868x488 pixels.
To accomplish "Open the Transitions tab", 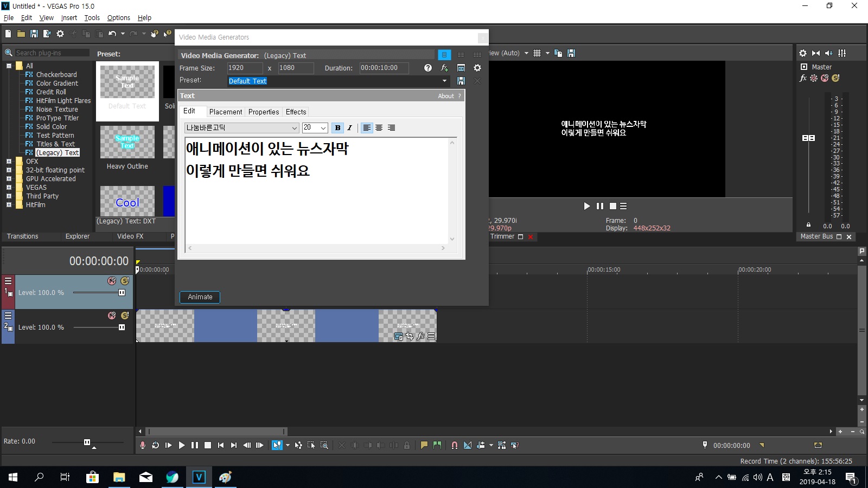I will [x=23, y=236].
